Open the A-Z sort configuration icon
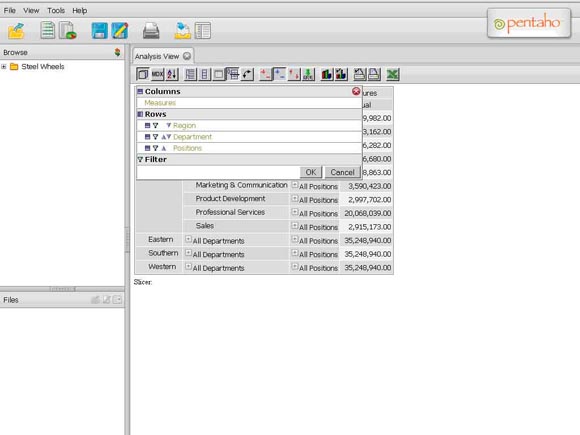Image resolution: width=580 pixels, height=435 pixels. click(x=172, y=74)
